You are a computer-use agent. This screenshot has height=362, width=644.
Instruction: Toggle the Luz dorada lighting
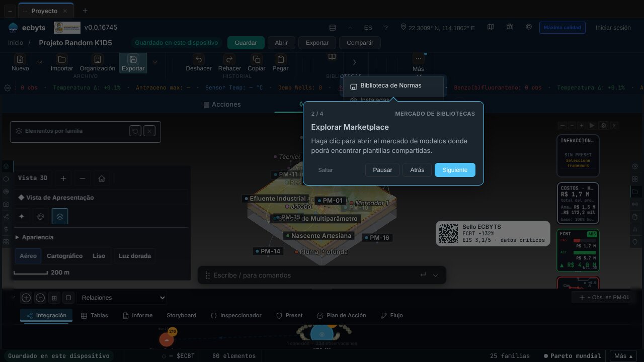(x=134, y=256)
